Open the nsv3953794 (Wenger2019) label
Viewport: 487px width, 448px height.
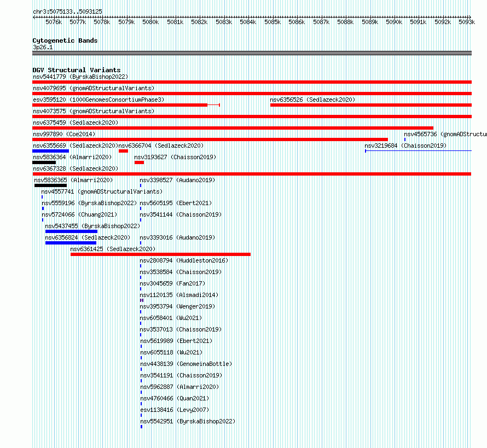[177, 306]
